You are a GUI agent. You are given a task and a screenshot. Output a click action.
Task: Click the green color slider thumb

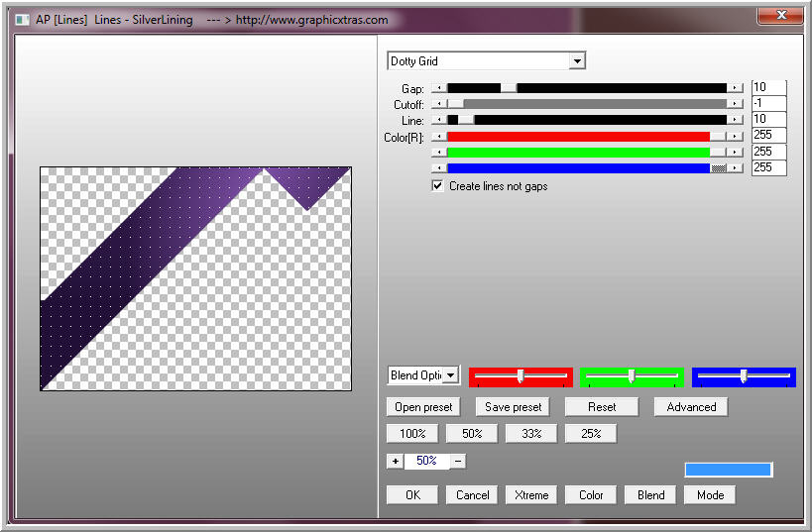pos(718,153)
